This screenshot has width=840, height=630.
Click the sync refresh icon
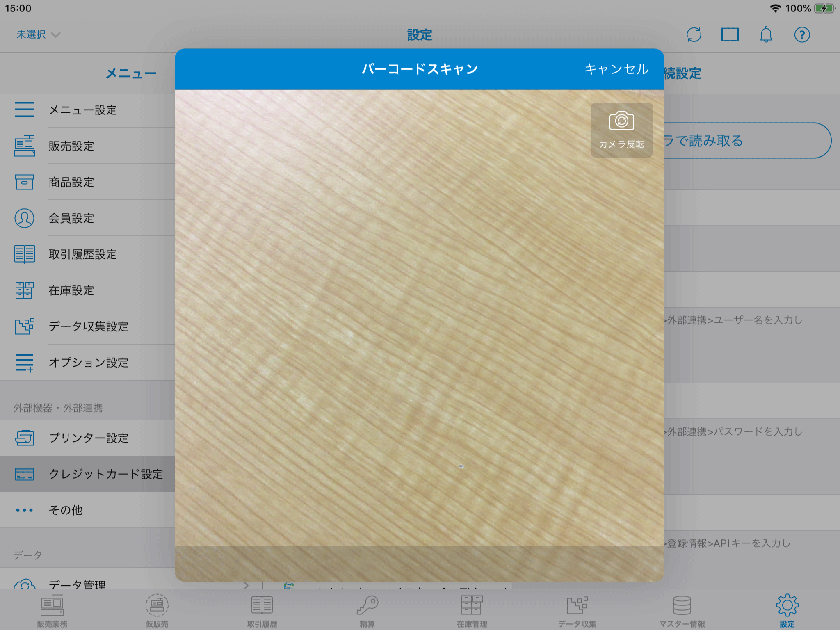(694, 35)
